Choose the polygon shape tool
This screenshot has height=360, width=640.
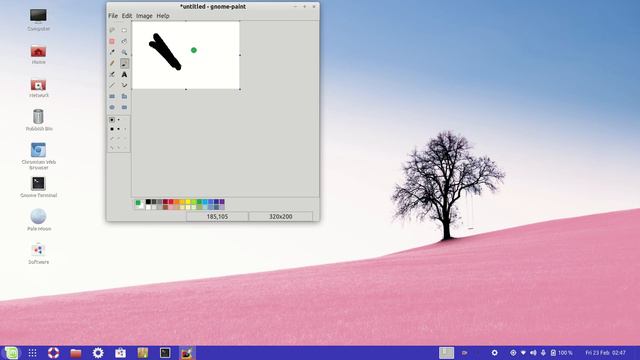pyautogui.click(x=124, y=96)
